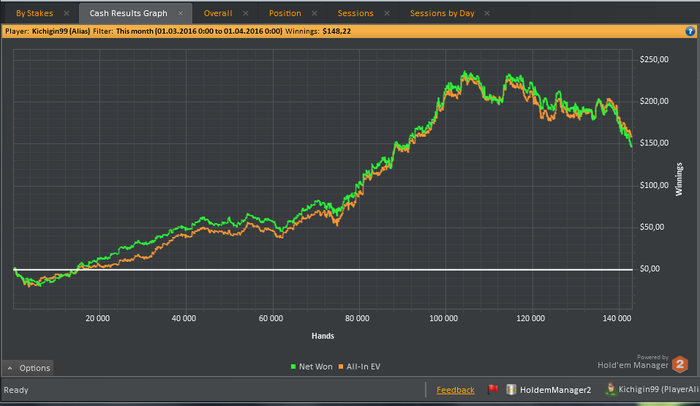Switch to the Sessions tab
Screen dimensions: 700x406
355,14
